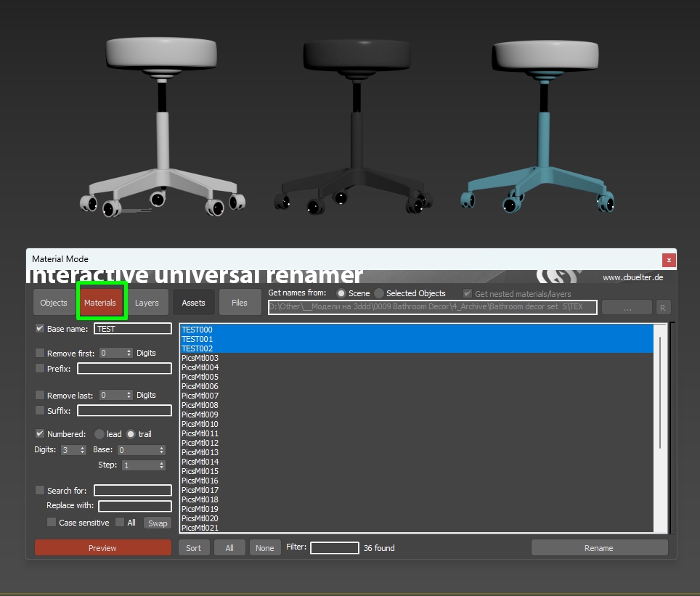Click the small R button
Image resolution: width=700 pixels, height=596 pixels.
pyautogui.click(x=662, y=308)
